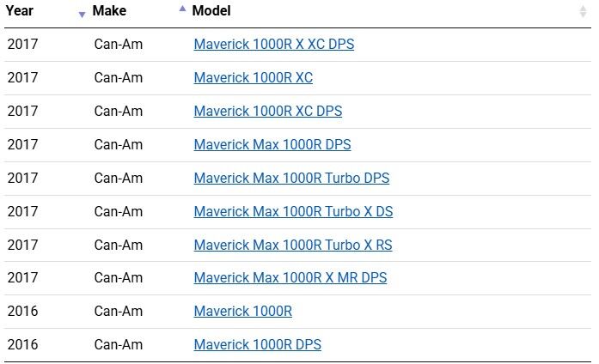599x364 pixels.
Task: Open the 2016 Maverick 1000R DPS link
Action: coord(257,345)
